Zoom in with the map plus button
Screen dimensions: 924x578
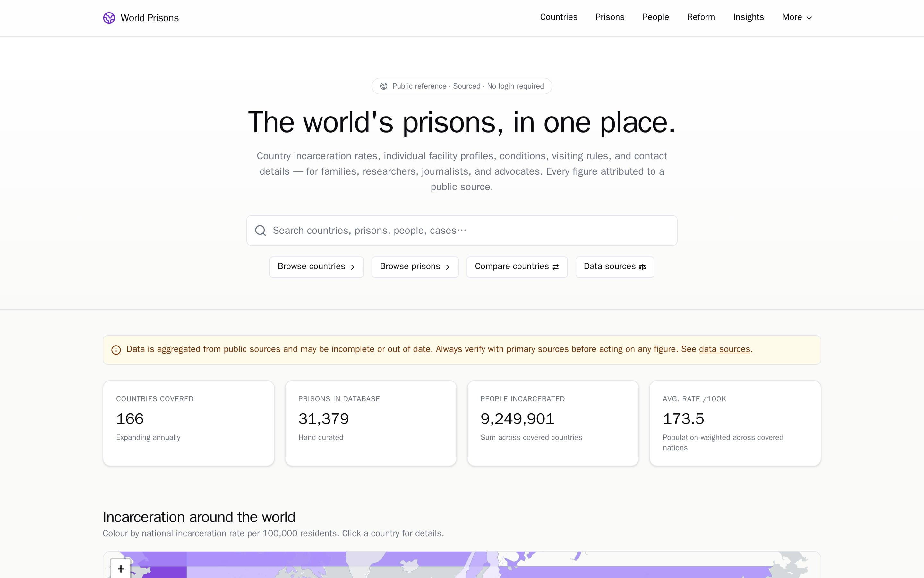121,569
